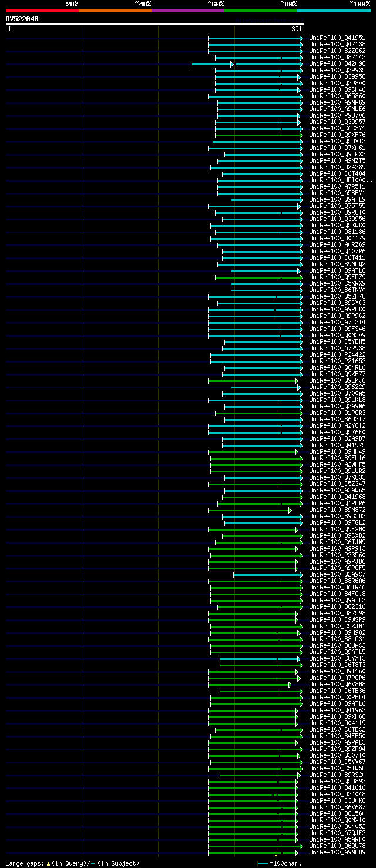Select hit label UniRef100_B8R6A6
The image size is (376, 868).
(337, 581)
